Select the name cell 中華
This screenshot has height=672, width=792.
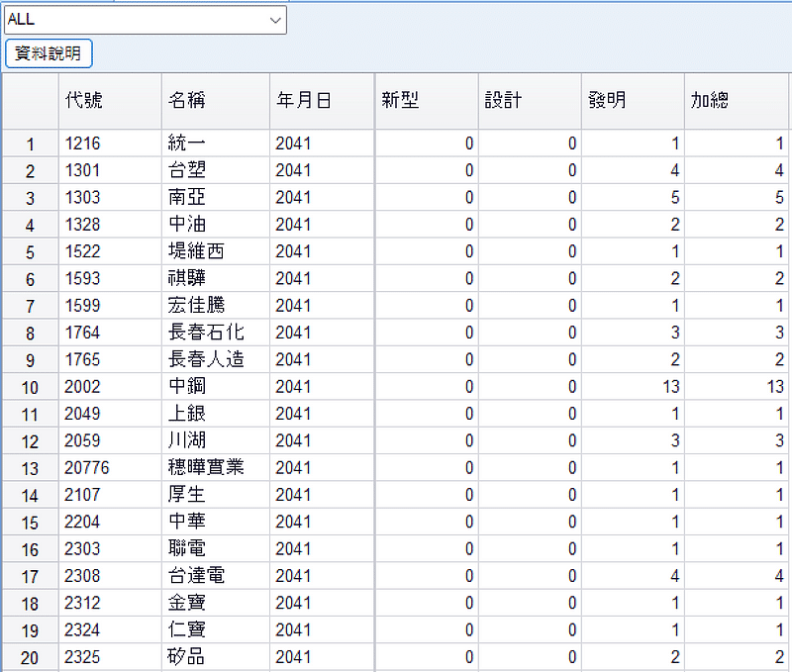[216, 522]
